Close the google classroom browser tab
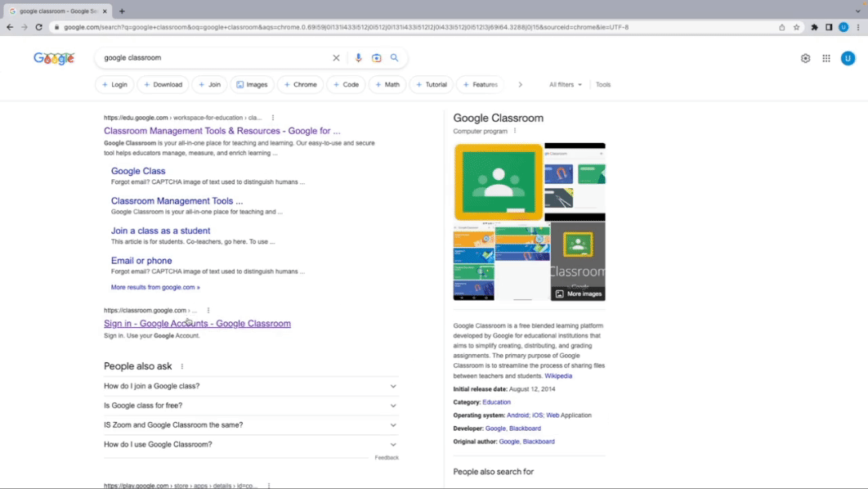The image size is (868, 489). click(x=105, y=11)
